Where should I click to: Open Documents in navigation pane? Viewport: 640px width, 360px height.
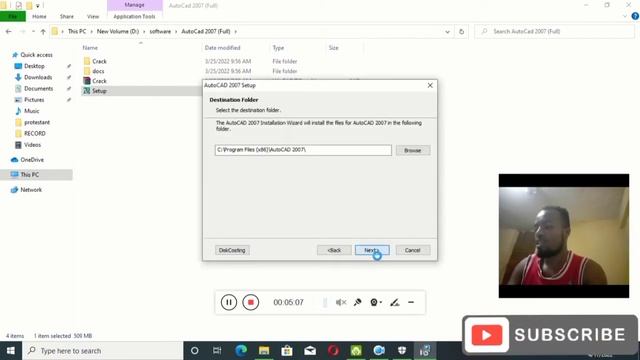38,89
